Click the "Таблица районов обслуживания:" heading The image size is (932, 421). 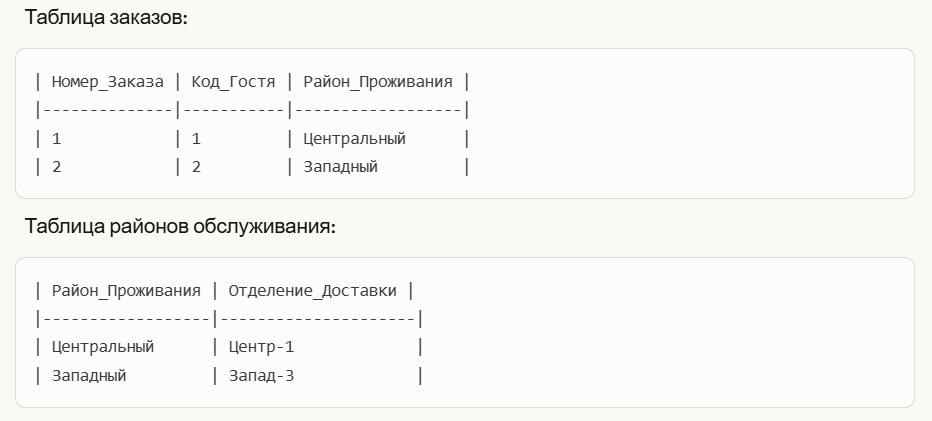[x=180, y=227]
